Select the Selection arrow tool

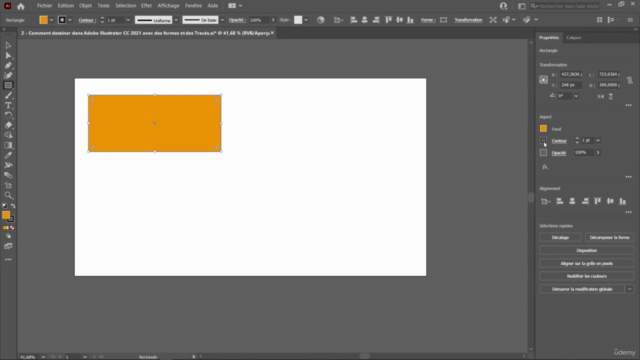click(8, 45)
